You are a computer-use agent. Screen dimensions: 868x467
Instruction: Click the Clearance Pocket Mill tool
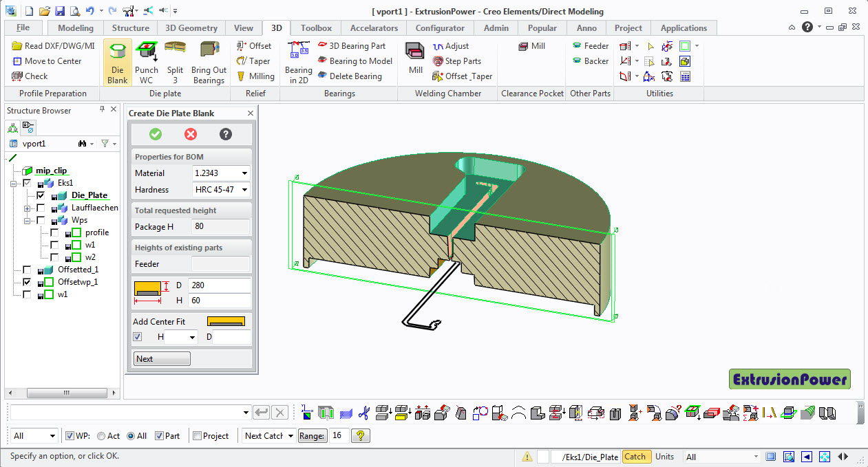532,46
